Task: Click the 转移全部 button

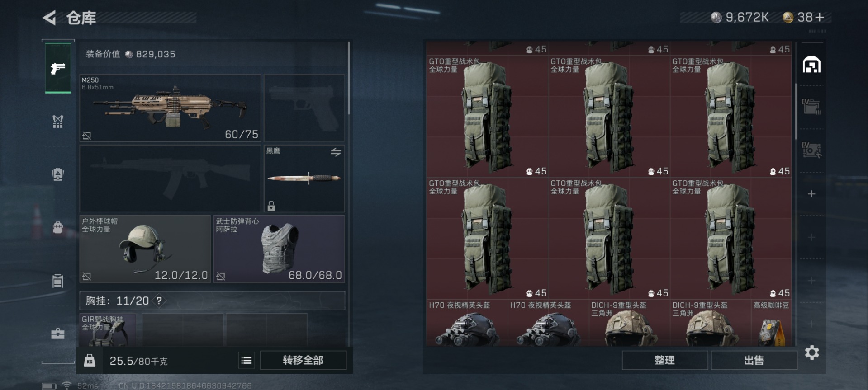Action: (303, 360)
